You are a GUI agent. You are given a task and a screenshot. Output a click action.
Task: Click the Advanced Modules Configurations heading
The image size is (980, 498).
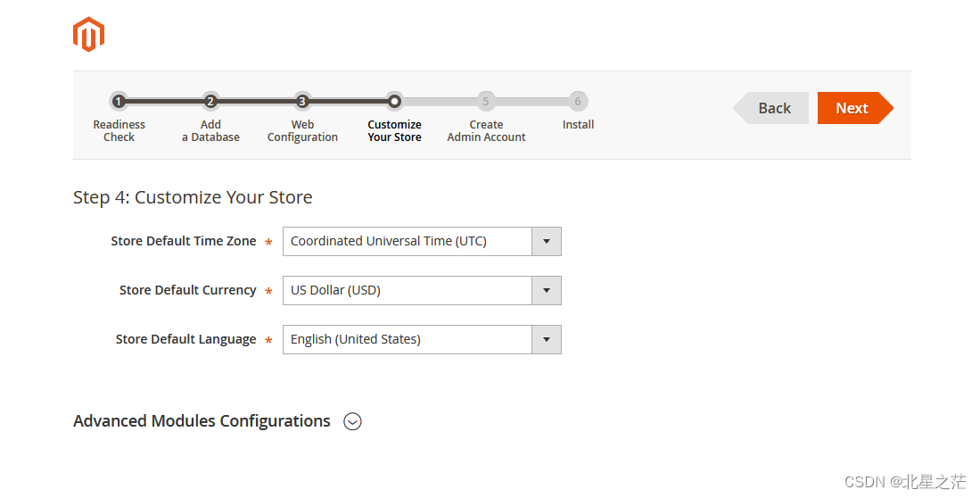202,421
